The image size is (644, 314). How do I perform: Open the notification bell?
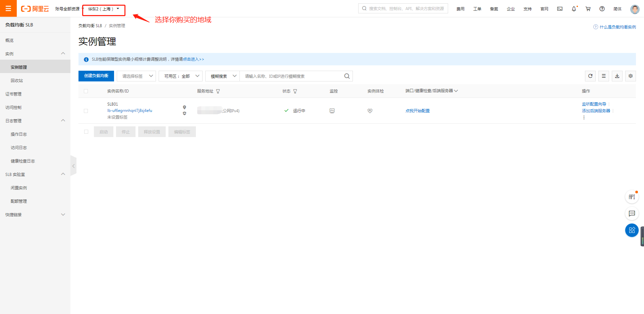(x=574, y=9)
